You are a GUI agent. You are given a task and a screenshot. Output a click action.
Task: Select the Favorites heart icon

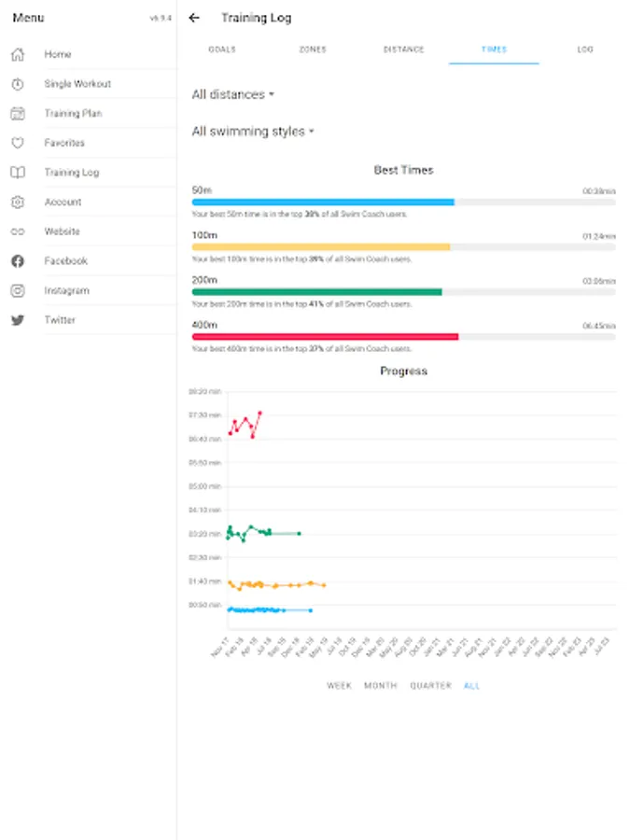(18, 143)
